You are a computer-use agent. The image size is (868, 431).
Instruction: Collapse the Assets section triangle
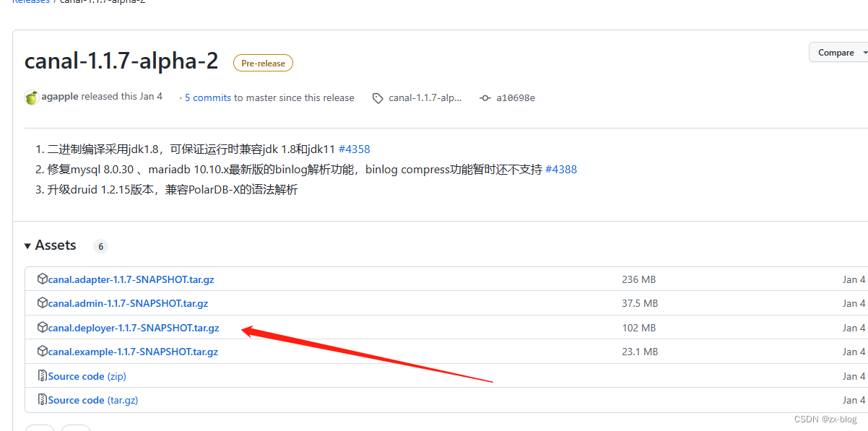coord(28,246)
